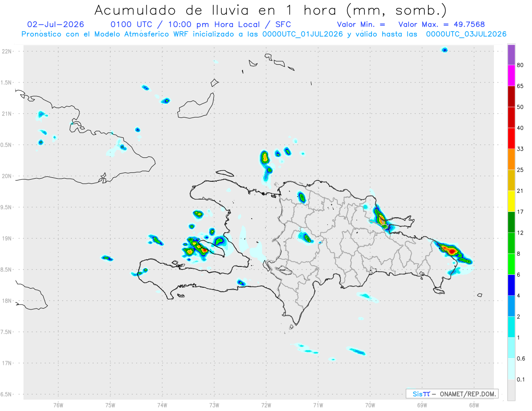Click the gold swatch between 21 and 25

coord(511,180)
